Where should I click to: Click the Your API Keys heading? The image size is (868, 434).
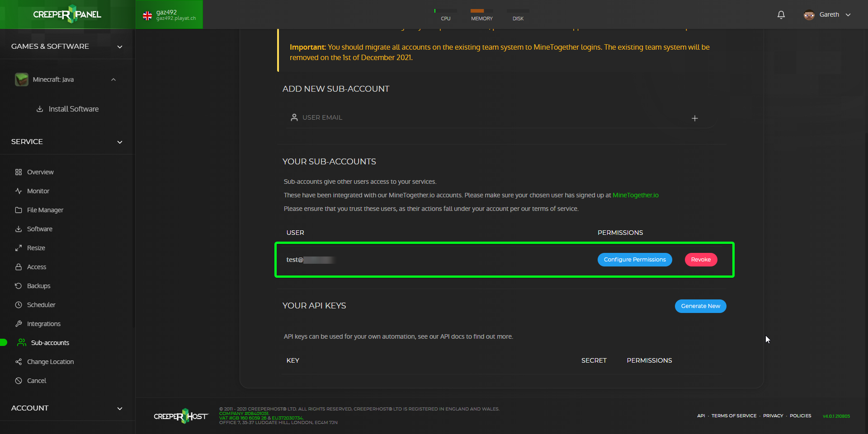[314, 306]
